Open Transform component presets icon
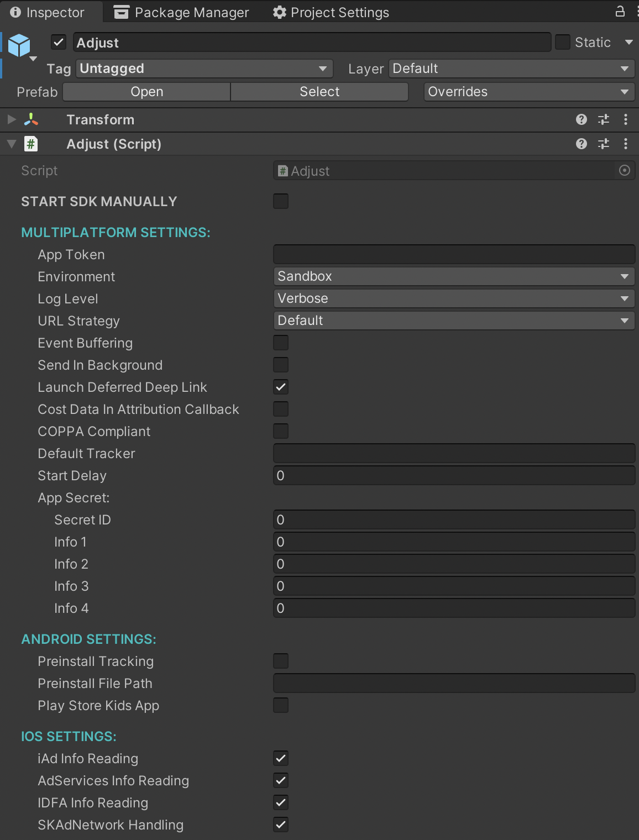This screenshot has height=840, width=639. coord(604,119)
